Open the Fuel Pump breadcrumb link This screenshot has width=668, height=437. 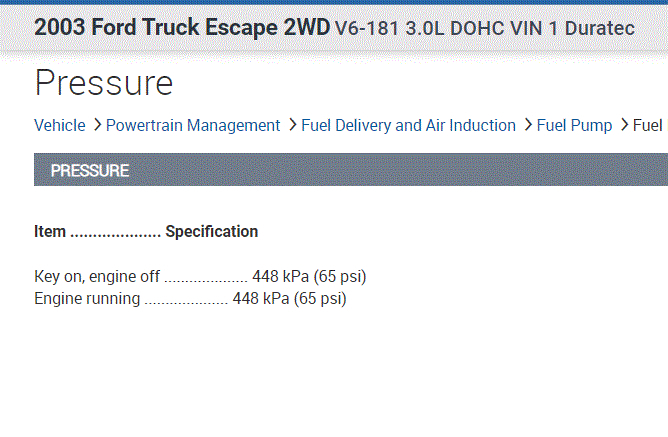[574, 125]
